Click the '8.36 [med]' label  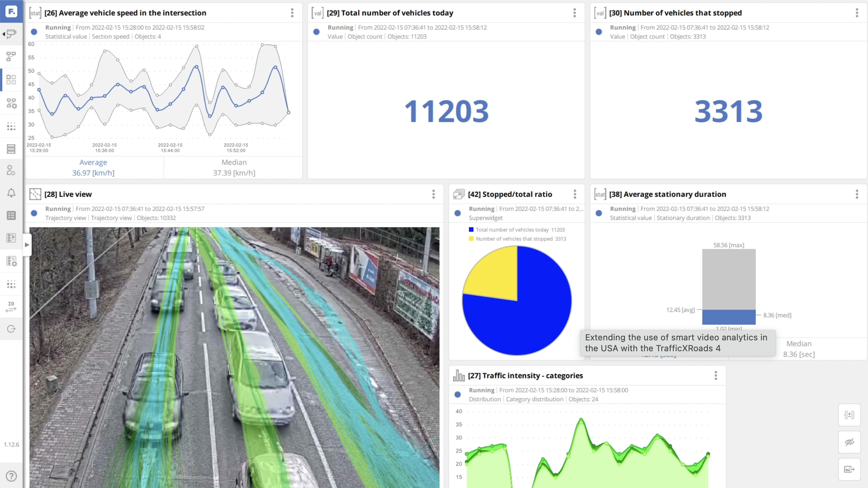pos(777,315)
